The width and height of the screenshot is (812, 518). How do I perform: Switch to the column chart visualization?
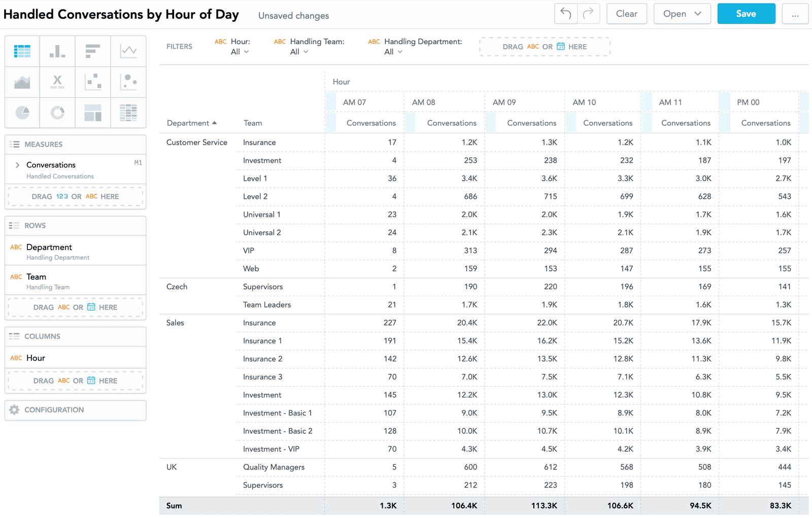[x=57, y=51]
